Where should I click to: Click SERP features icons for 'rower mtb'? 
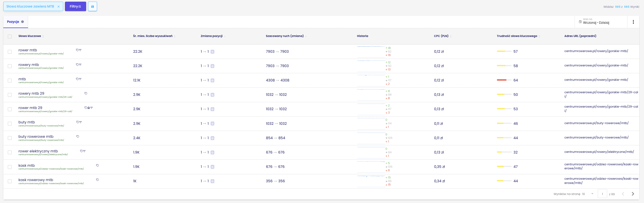79,50
